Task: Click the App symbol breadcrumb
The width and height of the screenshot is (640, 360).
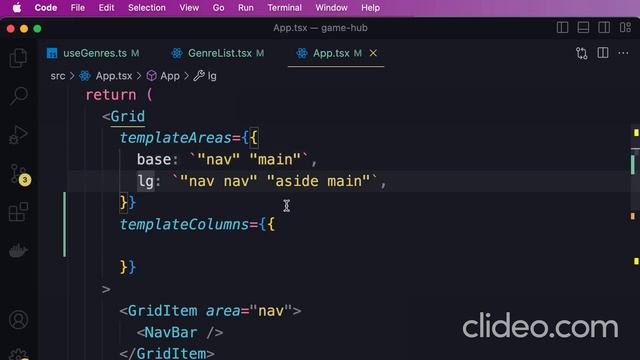Action: coord(170,76)
